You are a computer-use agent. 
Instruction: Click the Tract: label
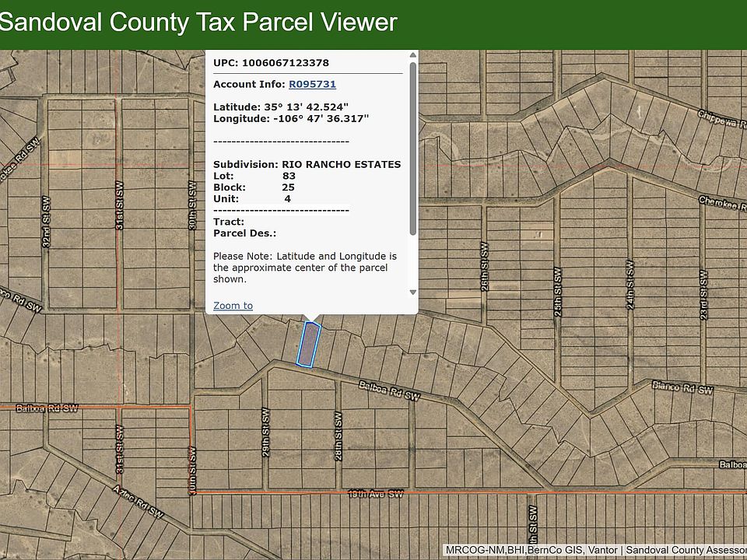click(229, 222)
